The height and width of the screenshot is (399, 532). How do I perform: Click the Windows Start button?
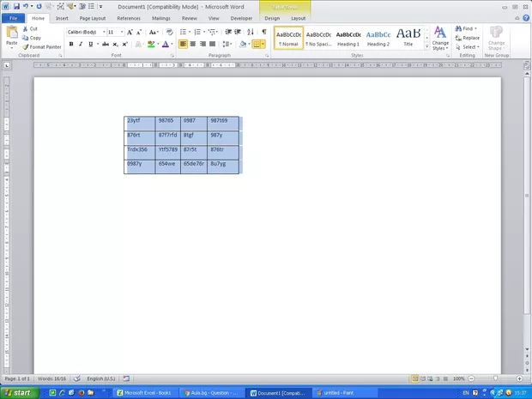tap(19, 392)
